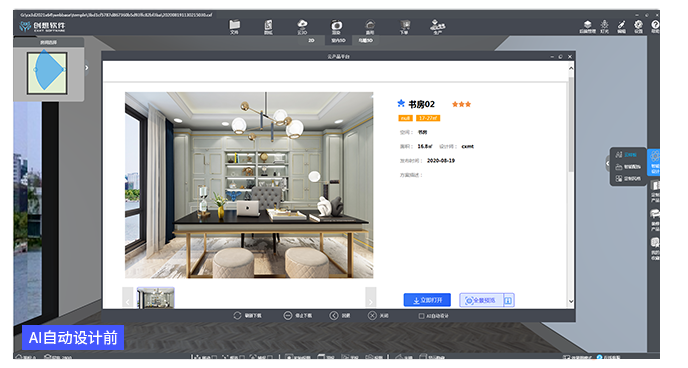This screenshot has height=368, width=688.
Task: Enable the AI自动设计 checkbox
Action: coord(421,316)
